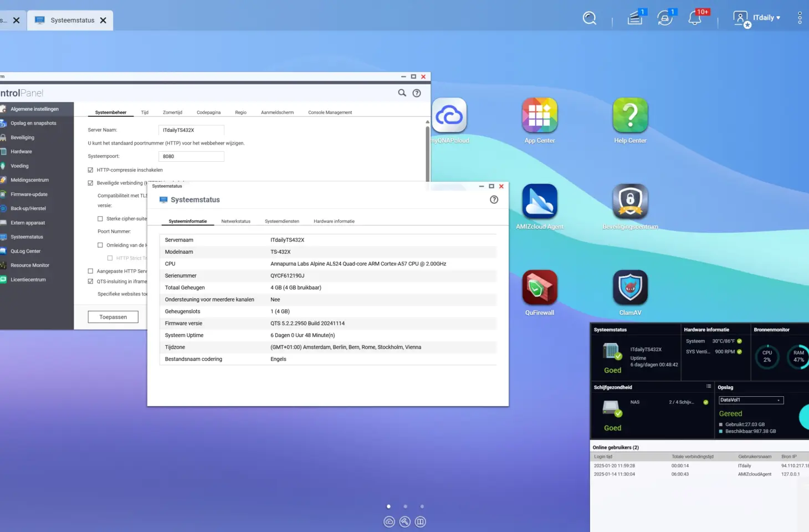The image size is (809, 532).
Task: Select Firmware-update in Control Panel sidebar
Action: point(37,195)
